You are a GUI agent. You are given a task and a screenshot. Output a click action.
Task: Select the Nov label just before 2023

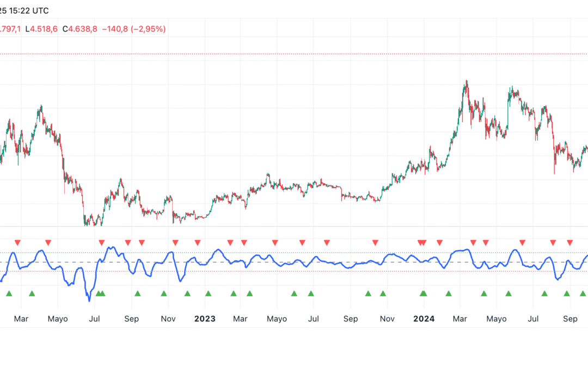pos(169,319)
